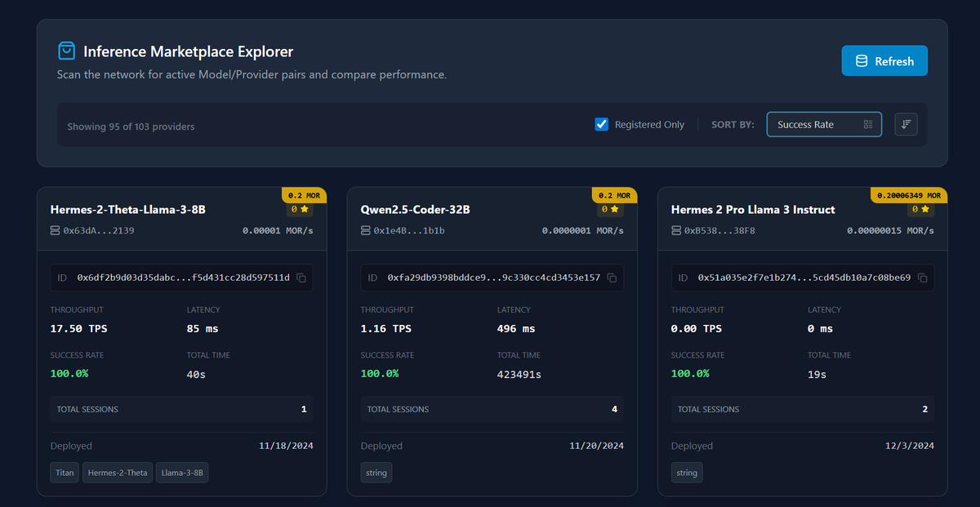The image size is (980, 507).
Task: Click the 85 ms latency value
Action: (x=203, y=328)
